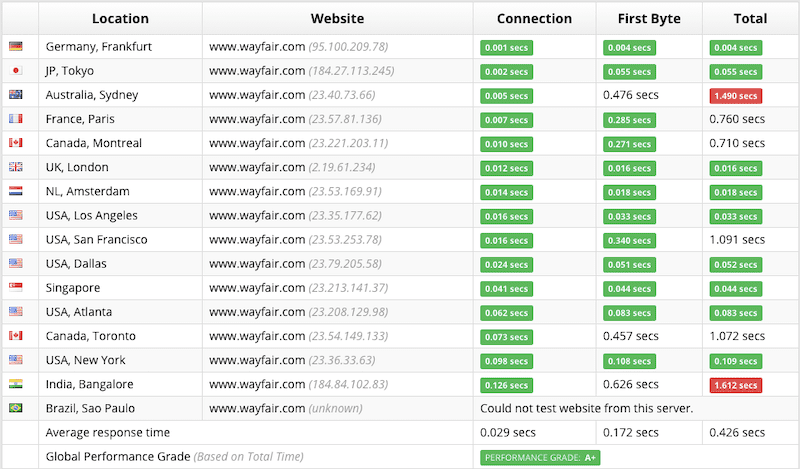The width and height of the screenshot is (800, 469).
Task: Select the Germany, Frankfurt location cell
Action: click(120, 46)
